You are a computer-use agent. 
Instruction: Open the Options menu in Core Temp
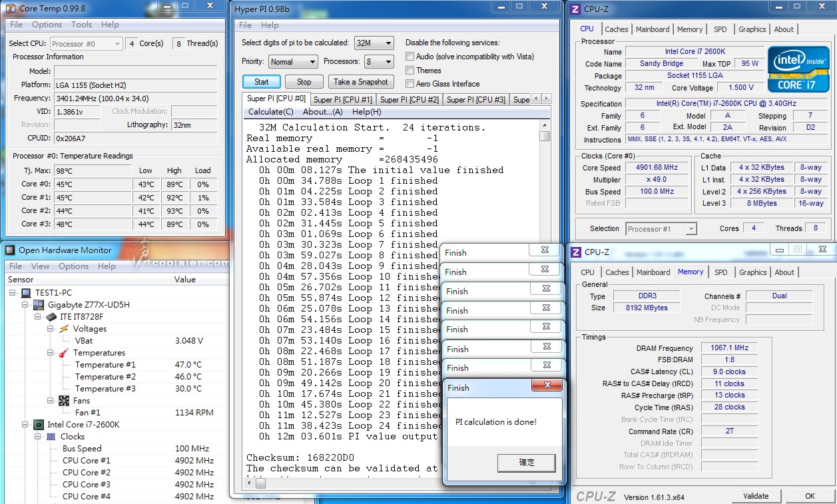[47, 25]
